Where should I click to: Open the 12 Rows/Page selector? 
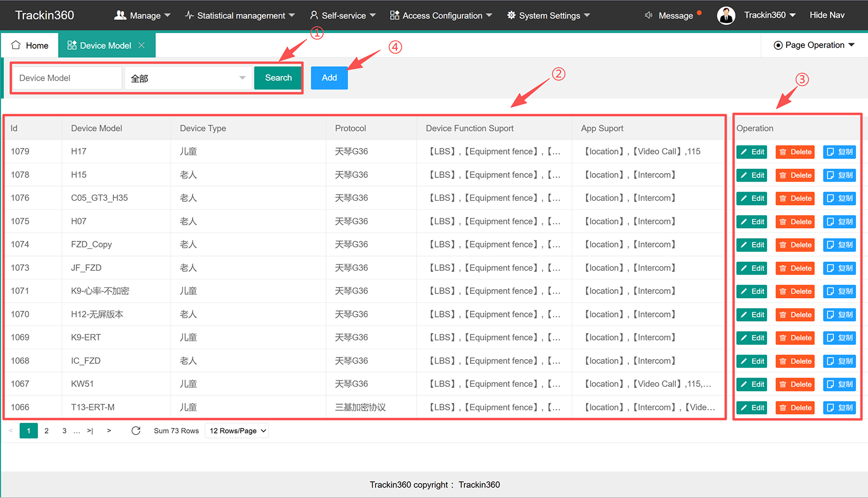pyautogui.click(x=237, y=431)
